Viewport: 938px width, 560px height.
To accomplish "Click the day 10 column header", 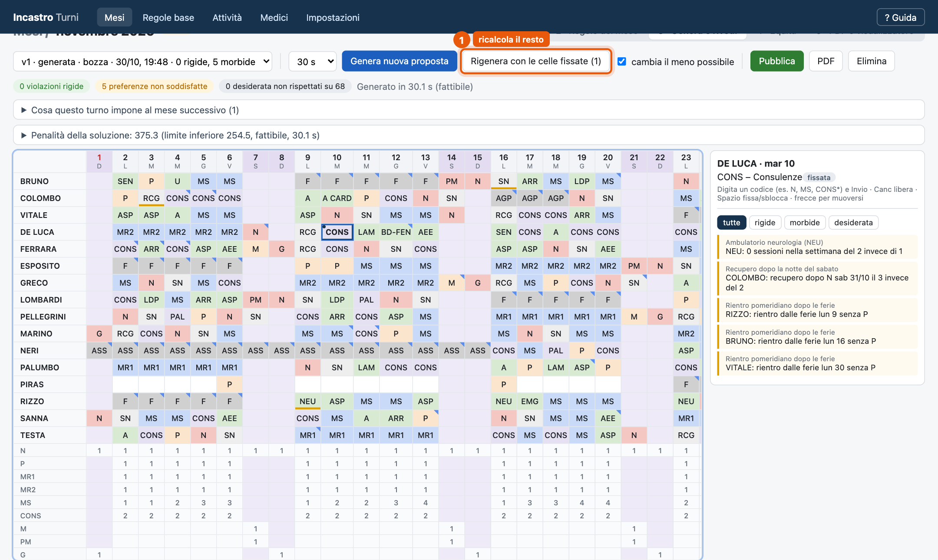I will tap(337, 161).
